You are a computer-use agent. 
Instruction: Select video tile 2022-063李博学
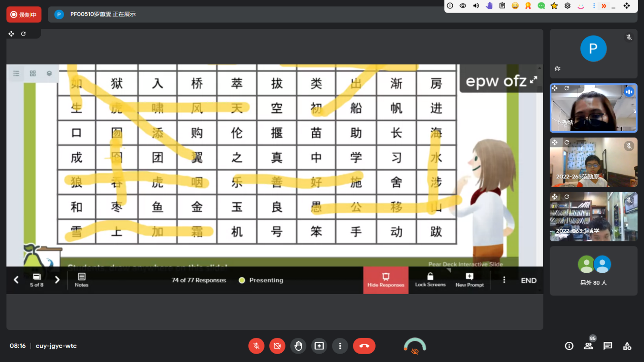[593, 217]
